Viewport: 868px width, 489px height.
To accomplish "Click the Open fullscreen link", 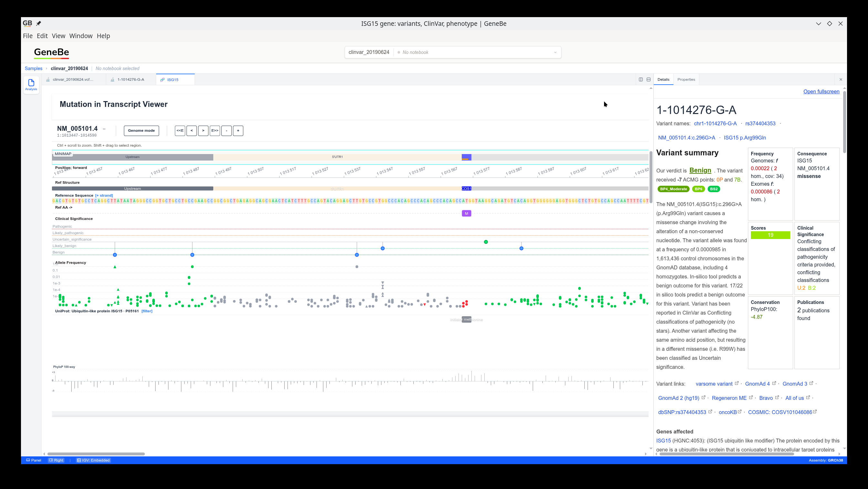I will click(821, 91).
